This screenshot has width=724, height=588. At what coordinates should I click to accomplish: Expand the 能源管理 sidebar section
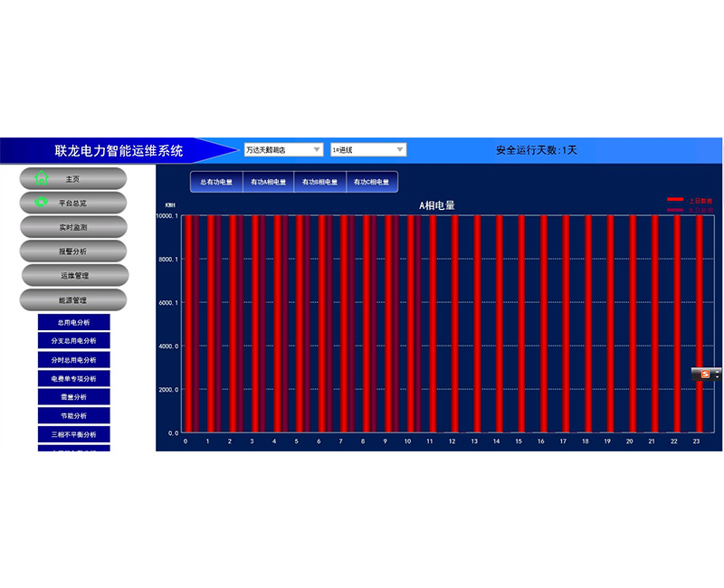[73, 299]
